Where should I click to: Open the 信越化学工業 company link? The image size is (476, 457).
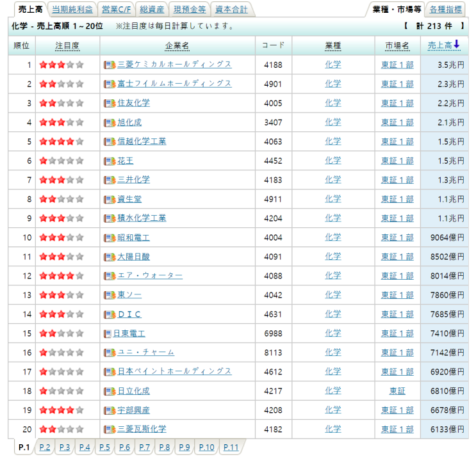[x=142, y=141]
